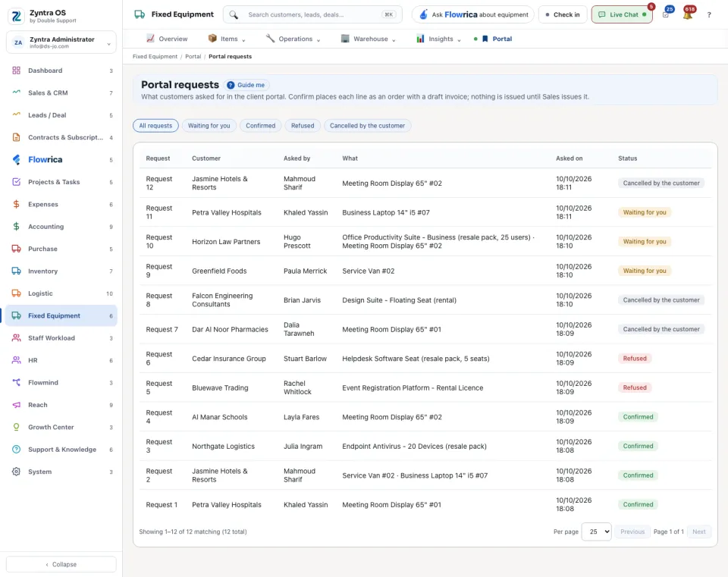Open Contracts & Subscriptions sidebar item
728x577 pixels.
coord(61,137)
